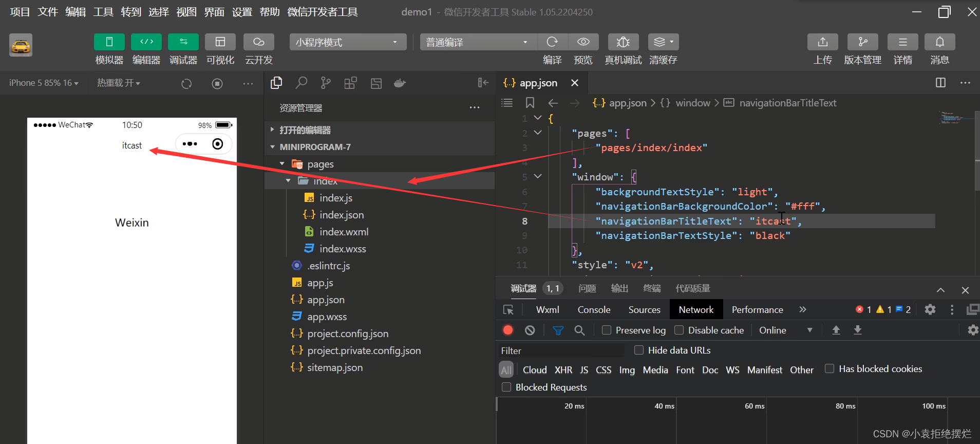Open the 详情 details panel
Screen dimensions: 980x444
903,42
